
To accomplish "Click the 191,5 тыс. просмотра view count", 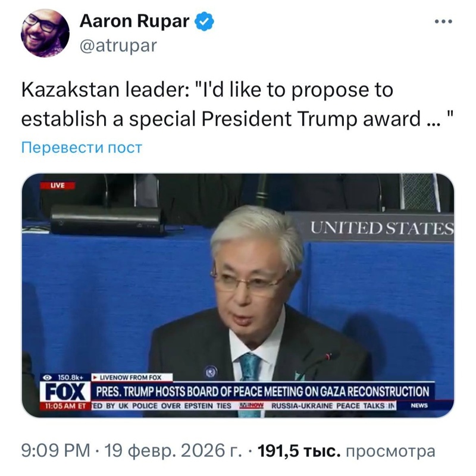I will pyautogui.click(x=346, y=451).
